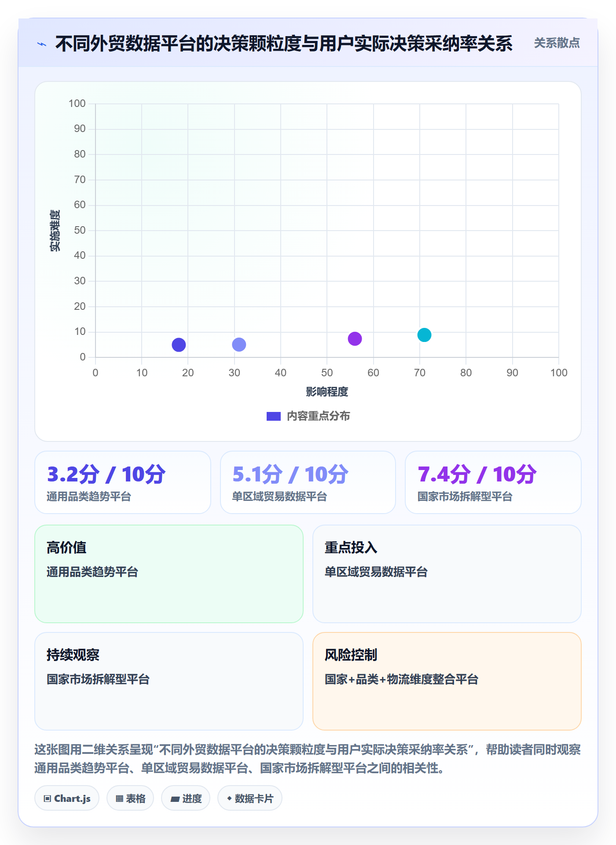
Task: Click the 数据卡片 tag chip
Action: click(x=250, y=798)
